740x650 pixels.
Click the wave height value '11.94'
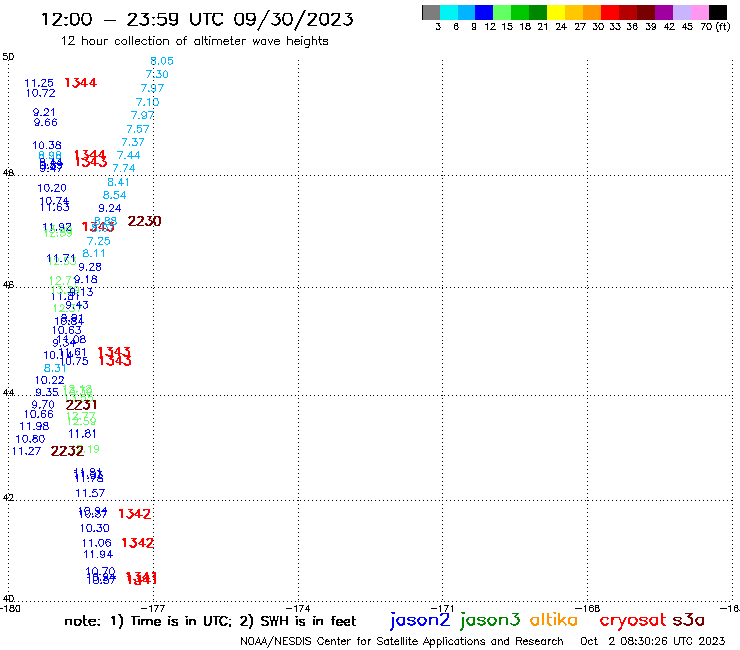[98, 554]
